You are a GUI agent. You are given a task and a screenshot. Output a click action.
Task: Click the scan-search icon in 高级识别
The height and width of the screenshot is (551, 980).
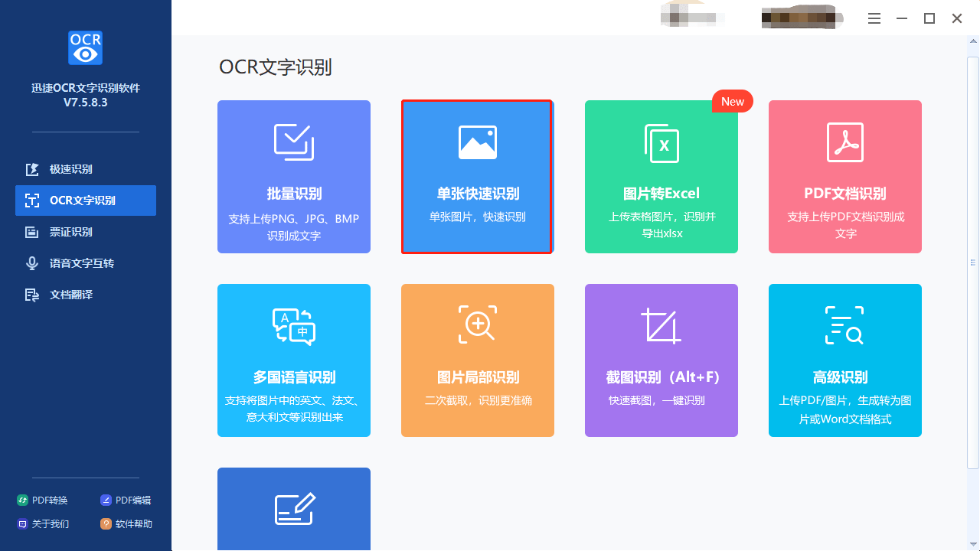pos(844,325)
